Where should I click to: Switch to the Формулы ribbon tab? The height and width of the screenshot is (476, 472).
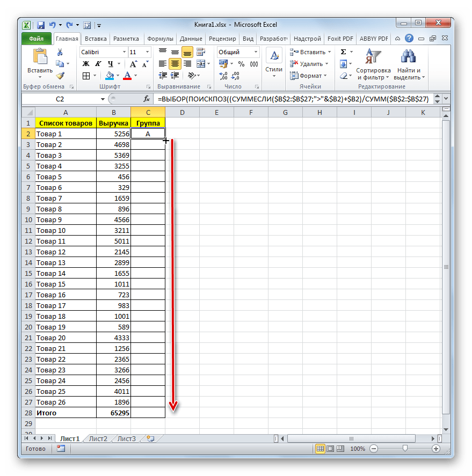[x=160, y=39]
